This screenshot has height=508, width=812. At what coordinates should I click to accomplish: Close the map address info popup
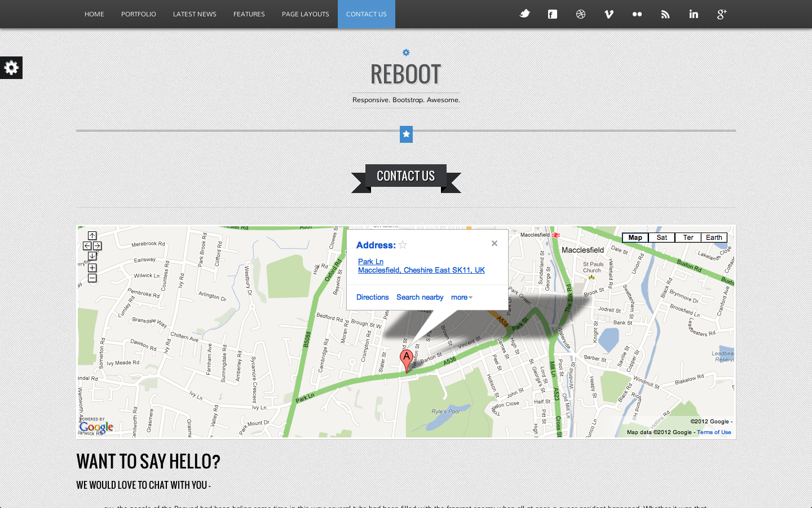pos(495,243)
